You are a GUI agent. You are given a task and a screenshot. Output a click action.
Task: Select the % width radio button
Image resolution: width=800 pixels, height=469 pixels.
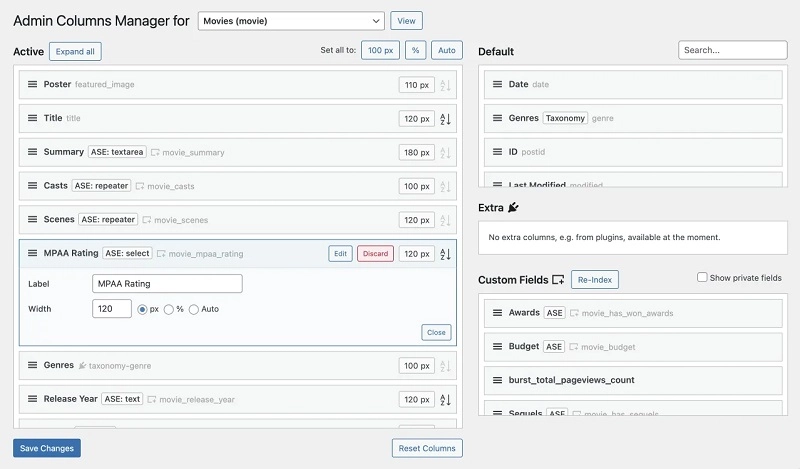168,310
